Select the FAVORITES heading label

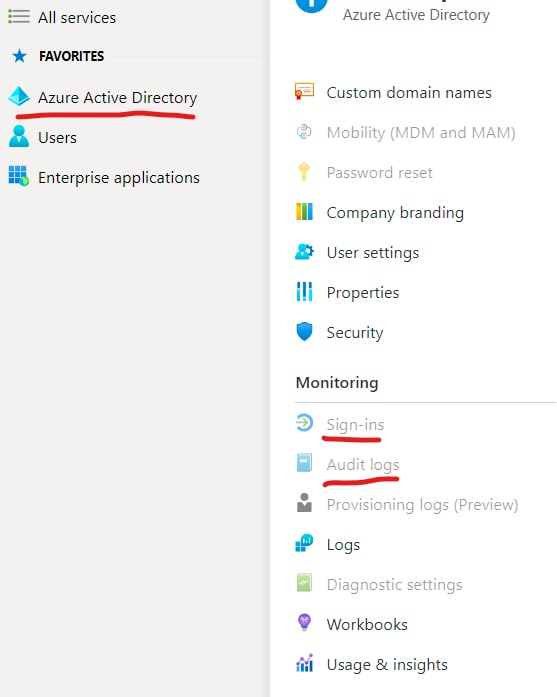[x=72, y=56]
